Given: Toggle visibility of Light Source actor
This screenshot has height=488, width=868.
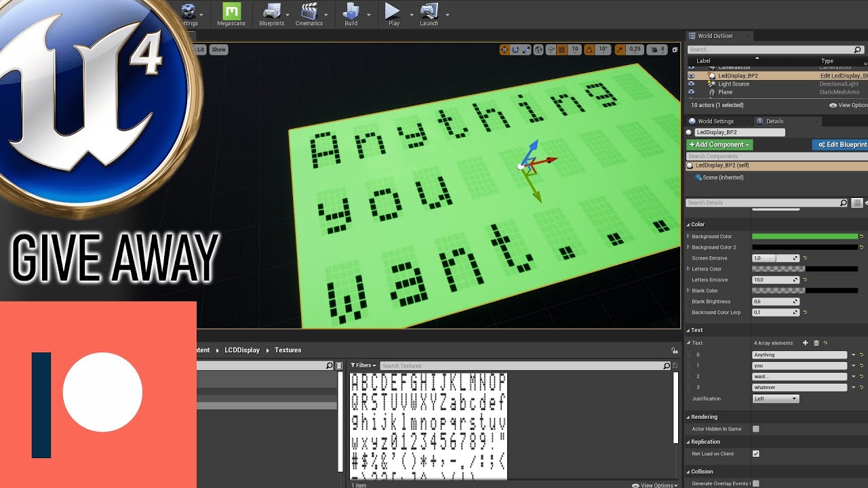Looking at the screenshot, I should click(691, 84).
